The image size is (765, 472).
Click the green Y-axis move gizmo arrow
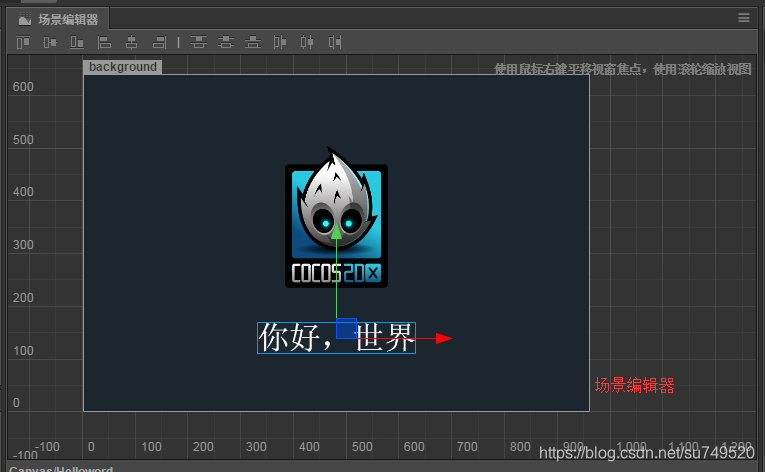[336, 231]
